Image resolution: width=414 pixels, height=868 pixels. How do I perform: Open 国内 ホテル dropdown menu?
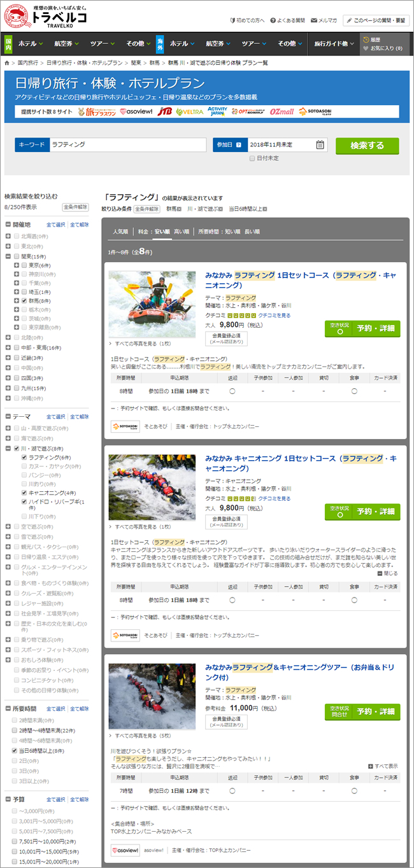click(30, 44)
